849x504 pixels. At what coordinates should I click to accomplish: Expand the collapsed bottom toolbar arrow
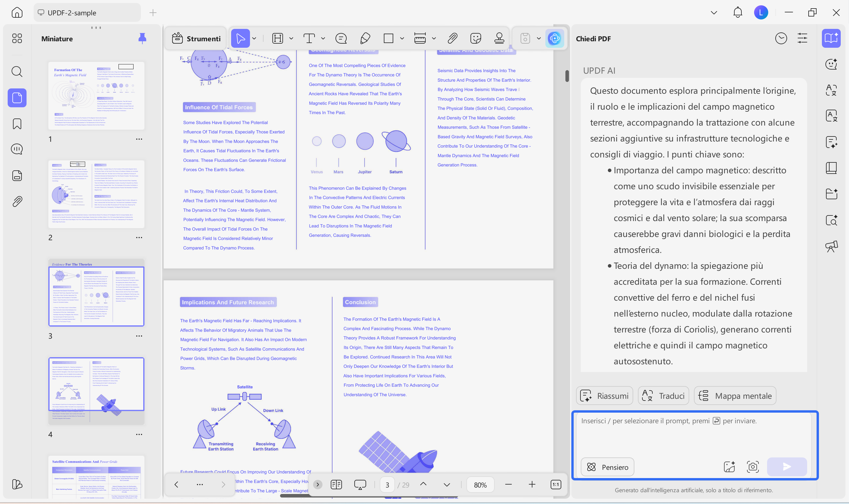[x=317, y=485]
